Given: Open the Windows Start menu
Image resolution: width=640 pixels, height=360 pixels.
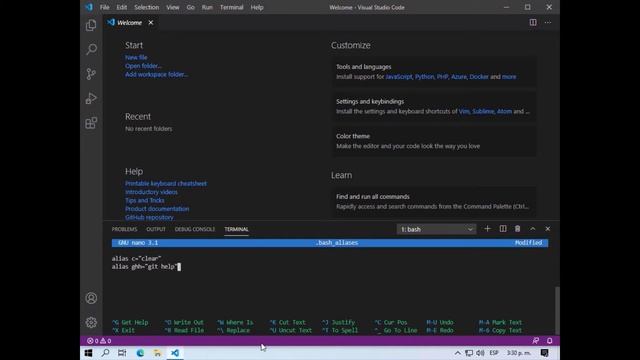Looking at the screenshot, I should pyautogui.click(x=88, y=353).
